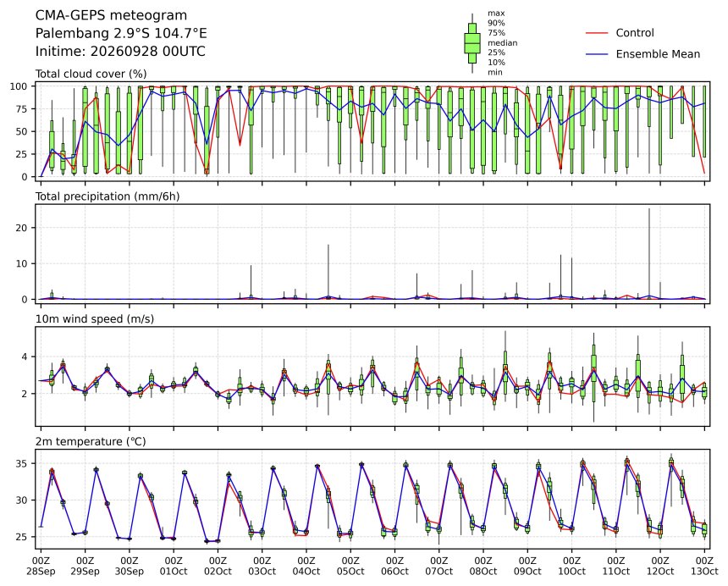The height and width of the screenshot is (586, 728).
Task: Select the Ensemble Mean legend label
Action: click(x=658, y=54)
